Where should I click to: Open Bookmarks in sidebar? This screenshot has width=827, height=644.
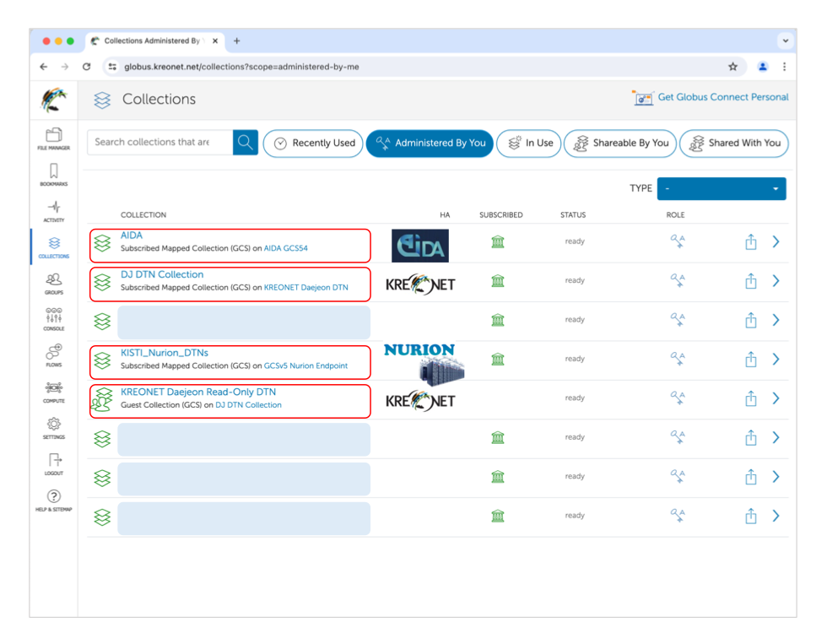click(54, 175)
